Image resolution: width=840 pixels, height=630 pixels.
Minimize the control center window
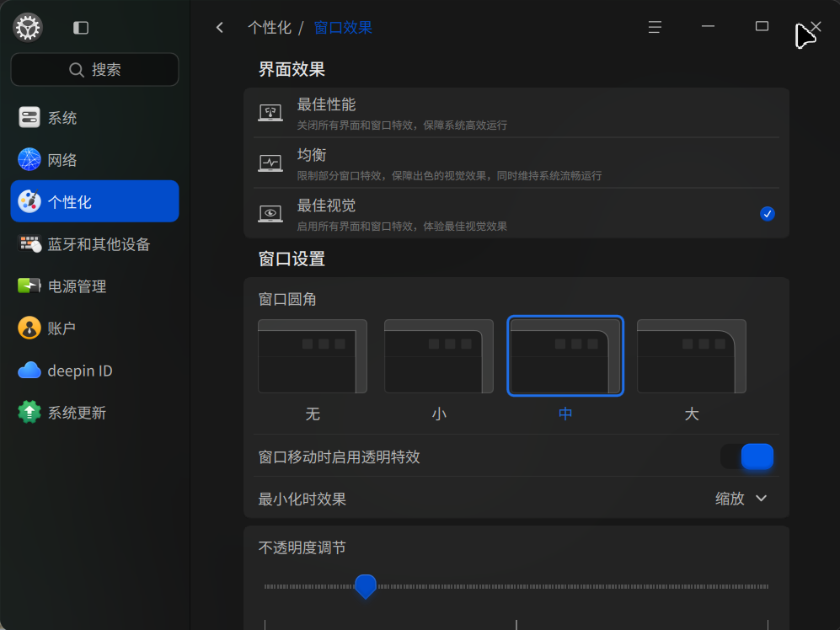coord(709,26)
